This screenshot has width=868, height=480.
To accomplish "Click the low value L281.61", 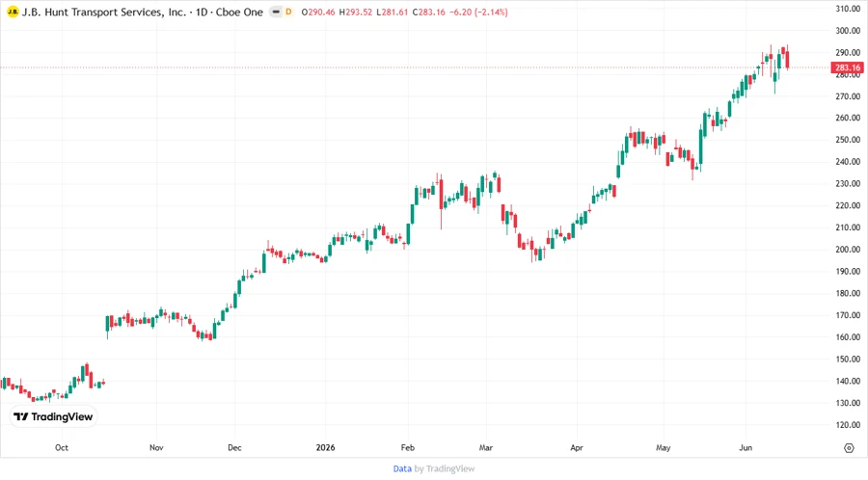I will click(x=393, y=12).
